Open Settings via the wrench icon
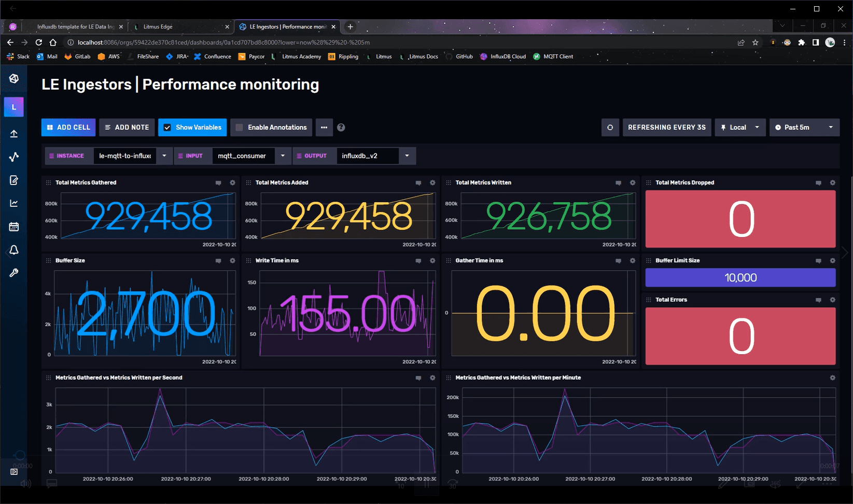Screen dimensions: 853x504 coord(13,273)
